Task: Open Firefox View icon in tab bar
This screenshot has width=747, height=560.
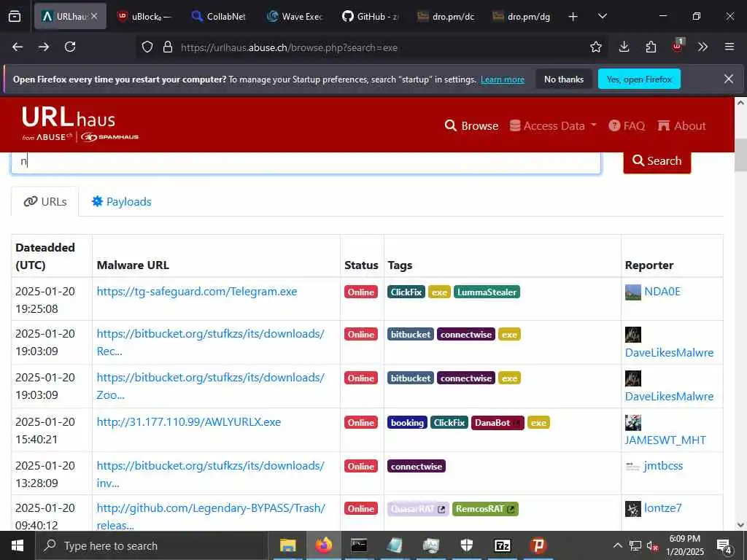Action: 15,16
